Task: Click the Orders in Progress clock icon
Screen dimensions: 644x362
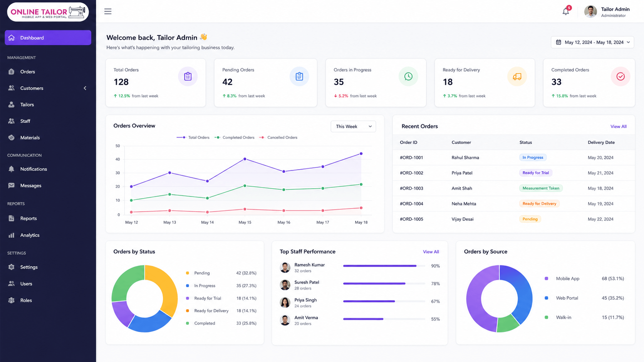Action: pyautogui.click(x=408, y=77)
